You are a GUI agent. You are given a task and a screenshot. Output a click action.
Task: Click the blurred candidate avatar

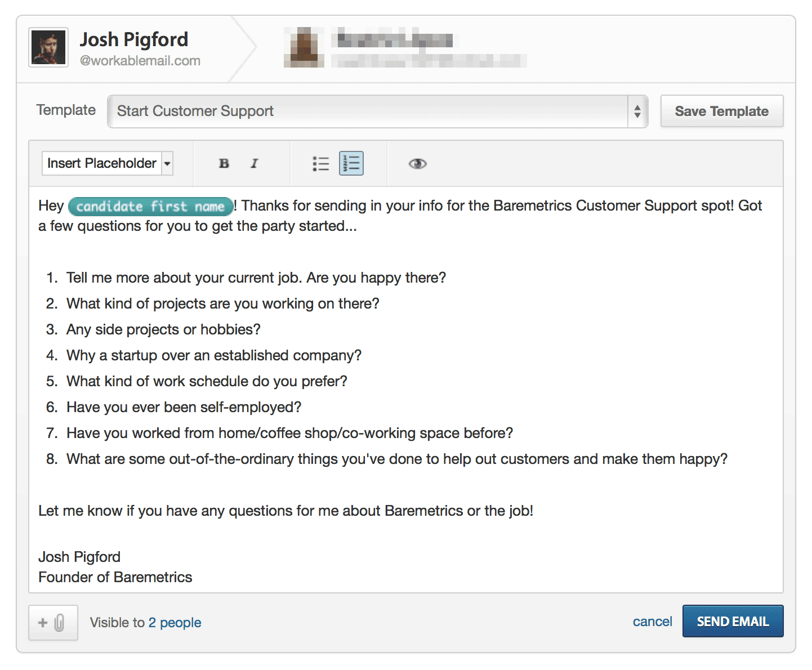(x=304, y=47)
